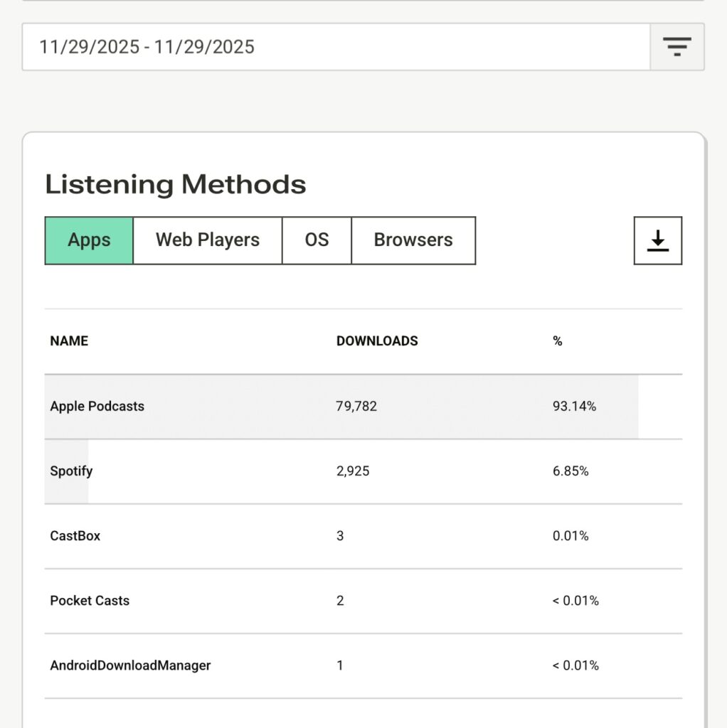Select the Apple Podcasts row name
The width and height of the screenshot is (727, 728).
[x=97, y=407]
